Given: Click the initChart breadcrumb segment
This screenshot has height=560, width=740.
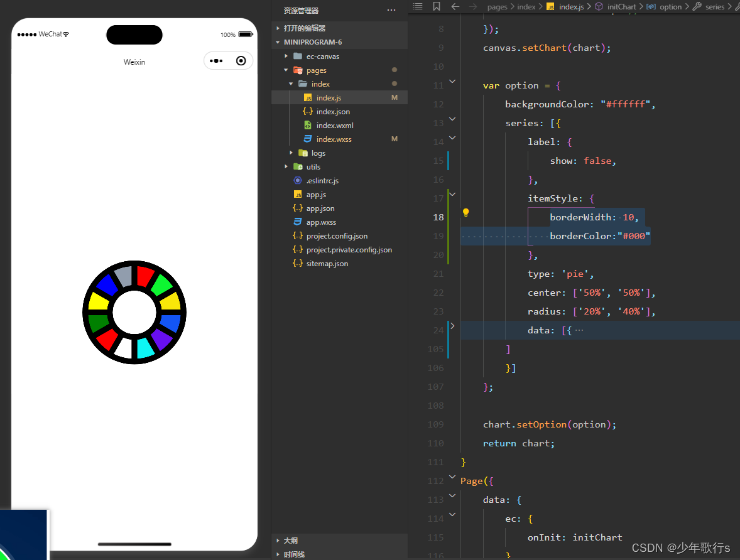Looking at the screenshot, I should pos(621,7).
